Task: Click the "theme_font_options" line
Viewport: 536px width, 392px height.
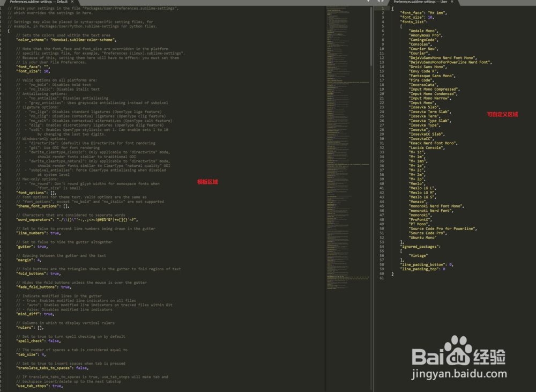Action: pos(43,206)
